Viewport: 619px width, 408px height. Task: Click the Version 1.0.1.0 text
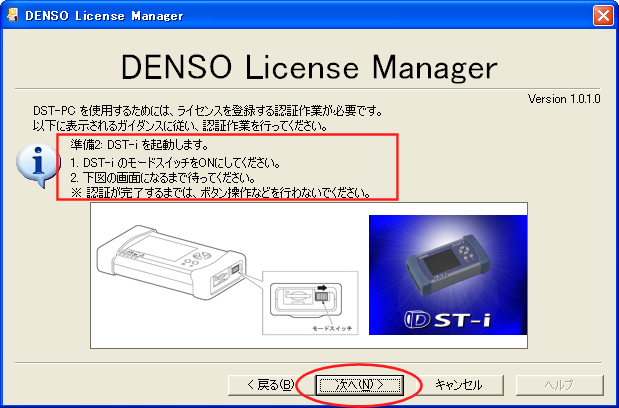[564, 99]
